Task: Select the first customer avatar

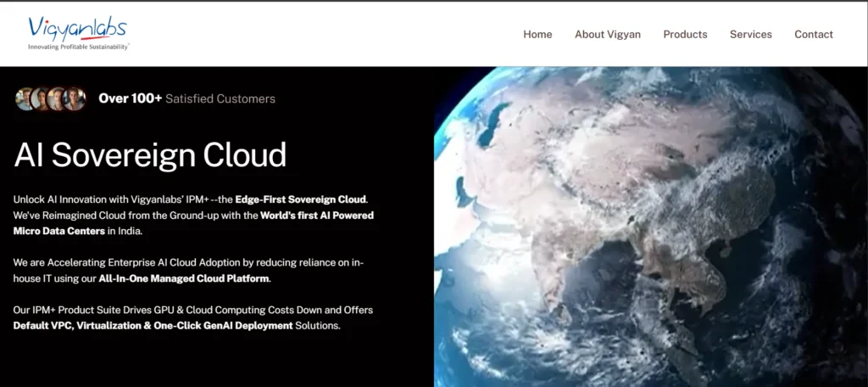Action: (x=25, y=98)
